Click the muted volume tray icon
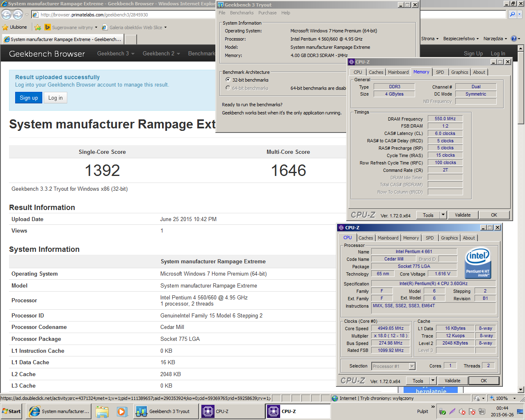The image size is (525, 420). (x=462, y=411)
